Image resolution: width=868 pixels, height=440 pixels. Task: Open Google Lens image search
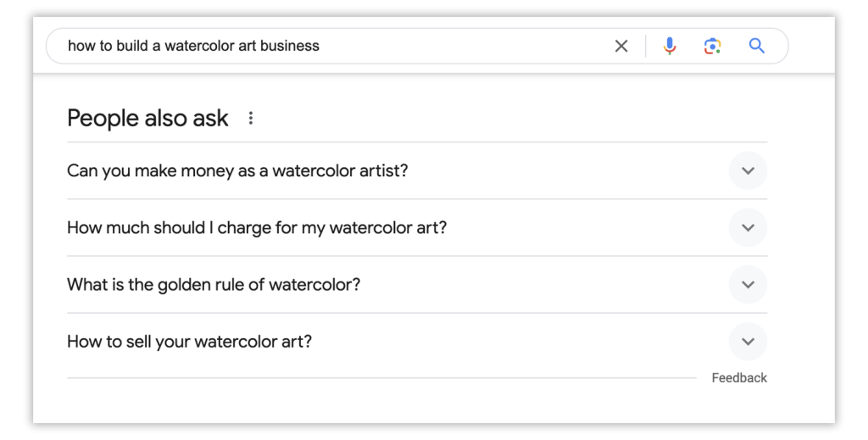(x=712, y=46)
